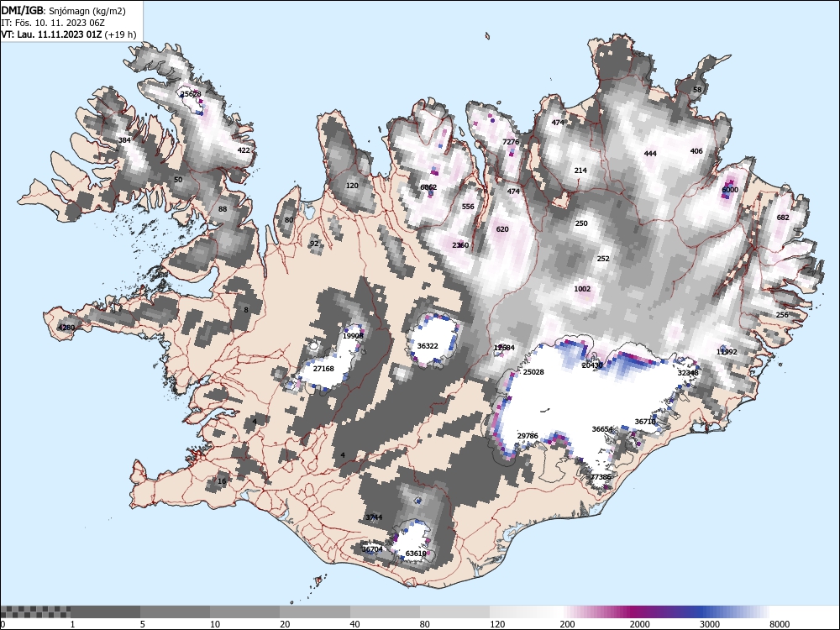Screen dimensions: 840x630
Task: Click the checkered 0 to 1 legend swatch
Action: click(x=34, y=612)
